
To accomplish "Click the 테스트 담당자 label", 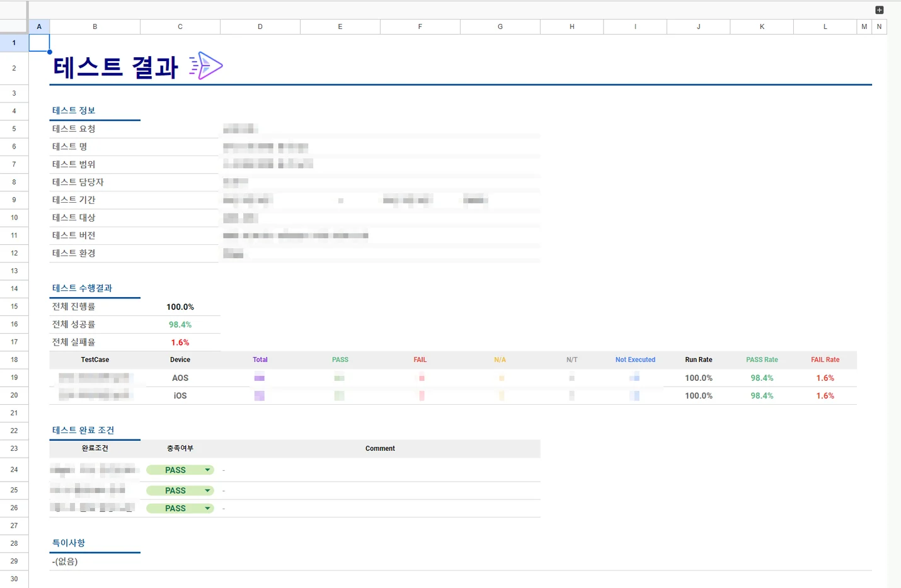I will point(78,182).
